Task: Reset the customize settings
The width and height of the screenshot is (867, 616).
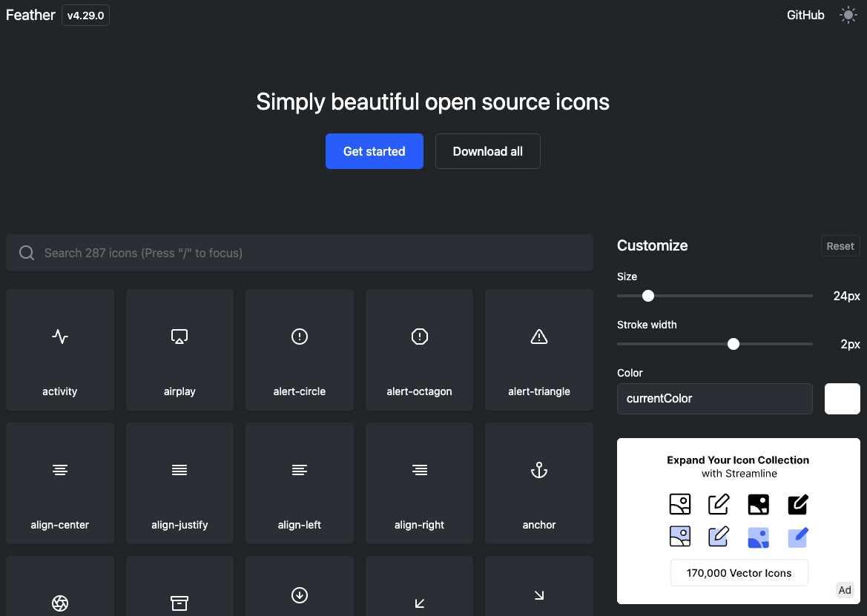Action: [x=840, y=246]
